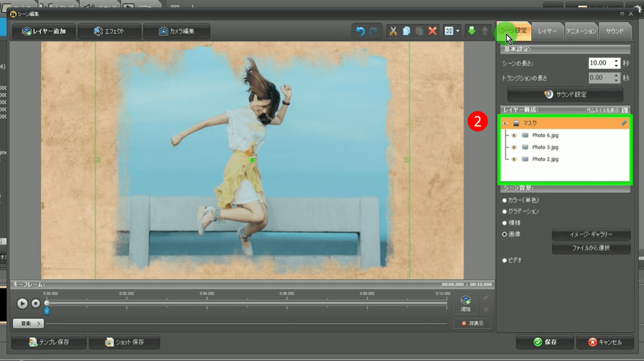644x361 pixels.
Task: Click the copy icon in toolbar
Action: (406, 31)
